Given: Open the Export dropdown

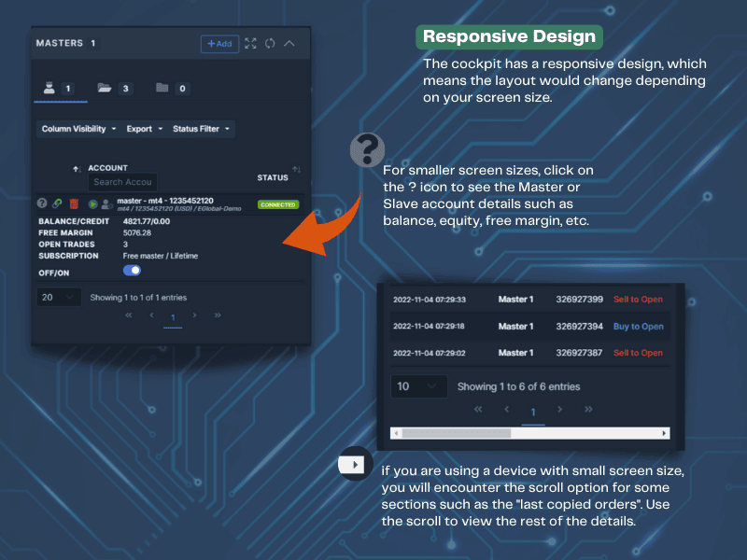Looking at the screenshot, I should click(x=145, y=129).
